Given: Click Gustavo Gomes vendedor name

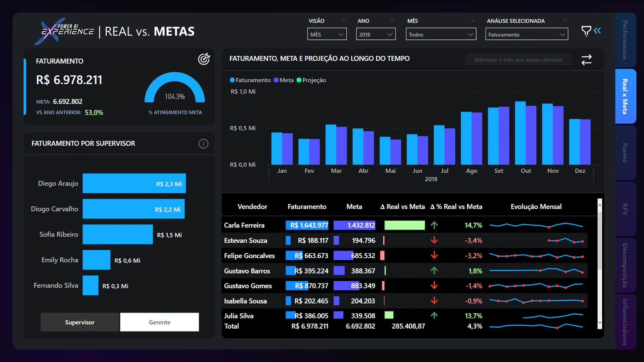Looking at the screenshot, I should pos(248,286).
